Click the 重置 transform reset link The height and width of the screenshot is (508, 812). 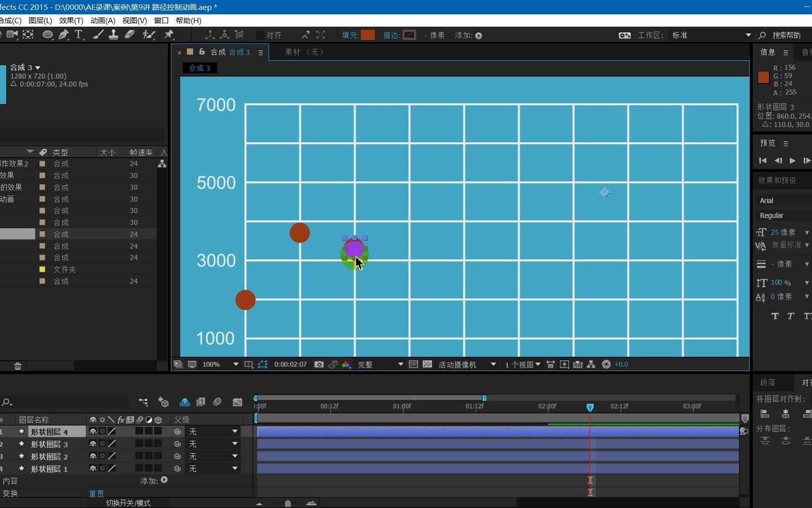click(96, 493)
